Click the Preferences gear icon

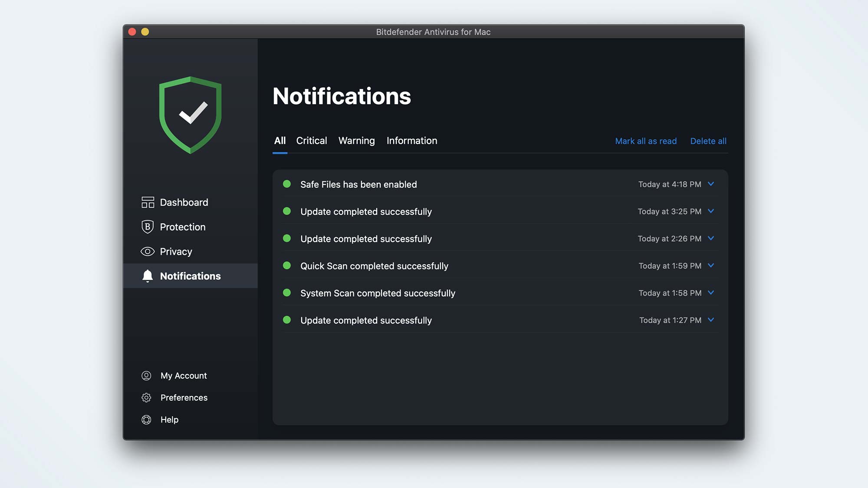[x=146, y=397]
